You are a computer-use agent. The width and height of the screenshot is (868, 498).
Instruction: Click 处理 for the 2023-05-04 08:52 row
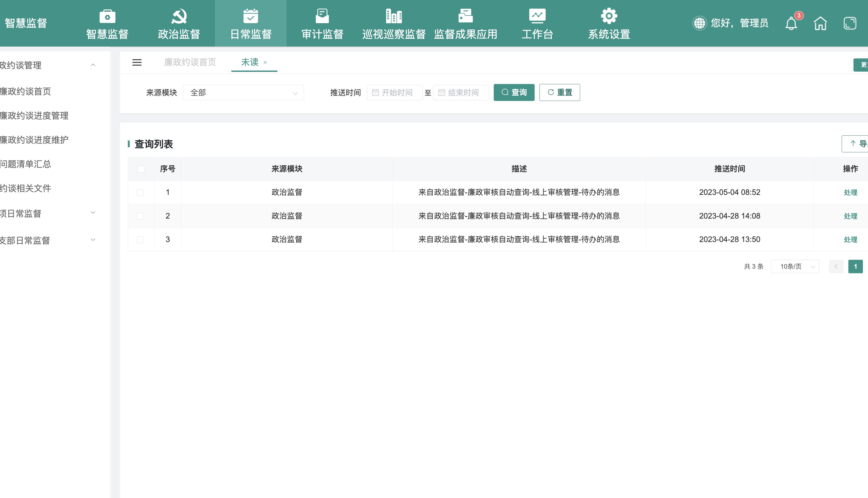[850, 192]
